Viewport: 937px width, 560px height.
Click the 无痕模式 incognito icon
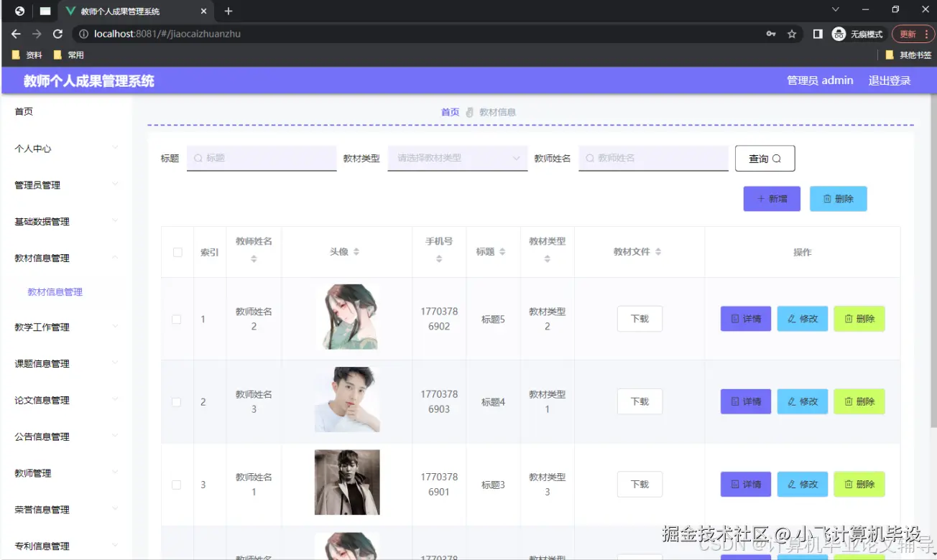coord(839,34)
